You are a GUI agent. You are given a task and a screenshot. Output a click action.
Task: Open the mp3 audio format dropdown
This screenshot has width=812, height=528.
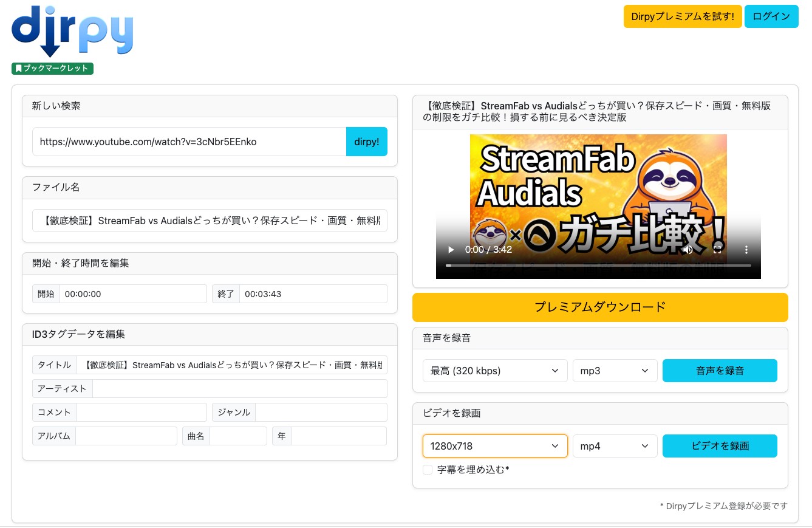coord(615,371)
